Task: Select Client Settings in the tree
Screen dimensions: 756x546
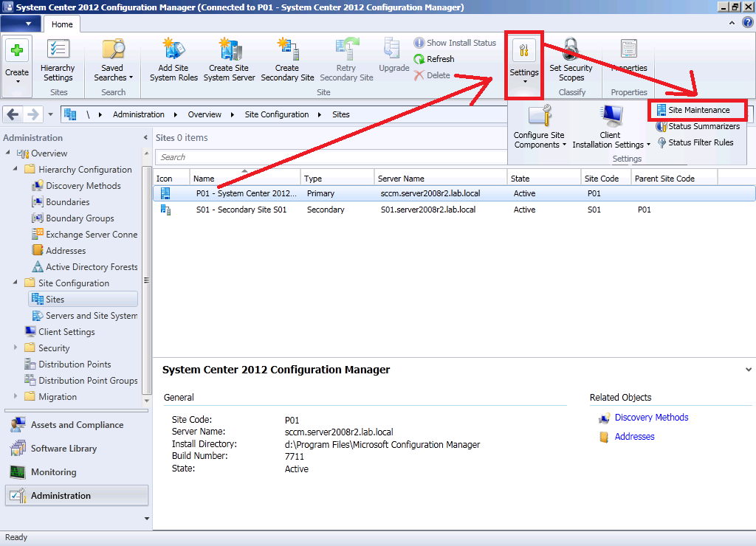Action: (66, 332)
